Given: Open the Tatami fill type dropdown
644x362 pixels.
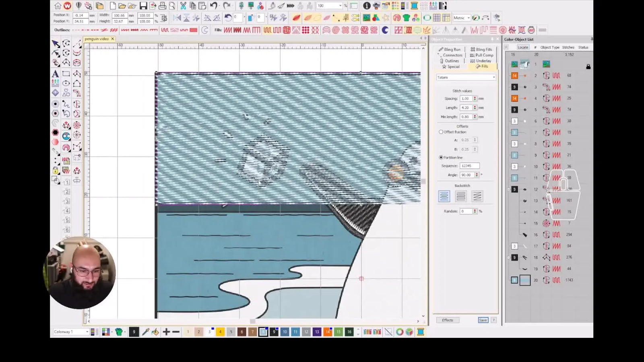Looking at the screenshot, I should click(x=493, y=77).
